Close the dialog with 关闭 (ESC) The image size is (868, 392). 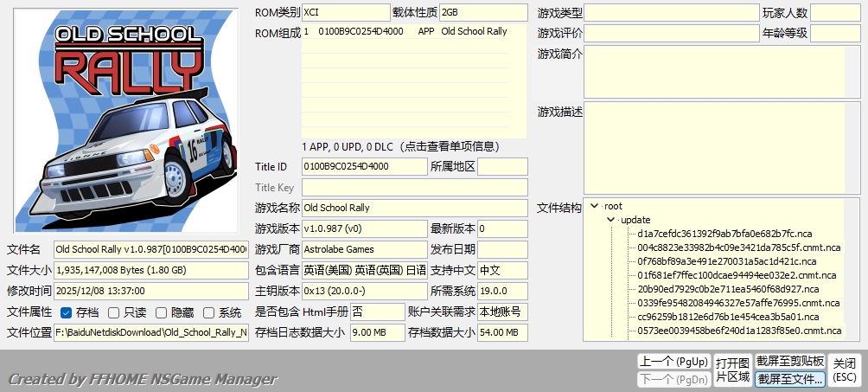[845, 370]
